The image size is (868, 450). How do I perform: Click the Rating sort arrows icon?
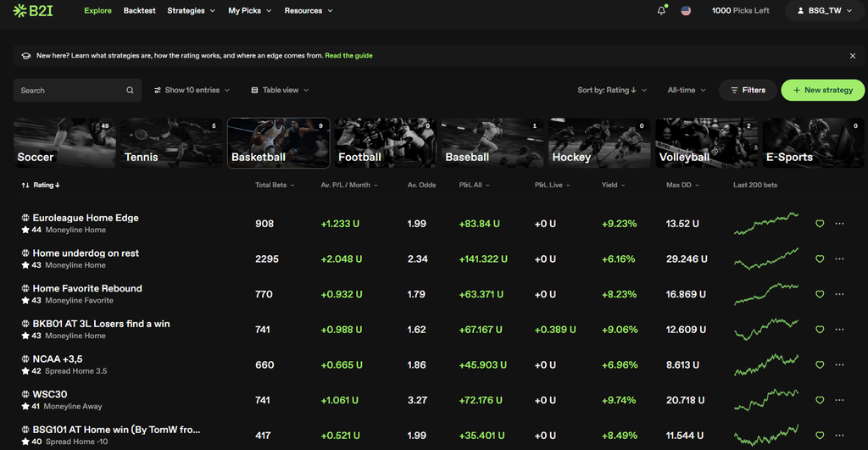point(25,185)
